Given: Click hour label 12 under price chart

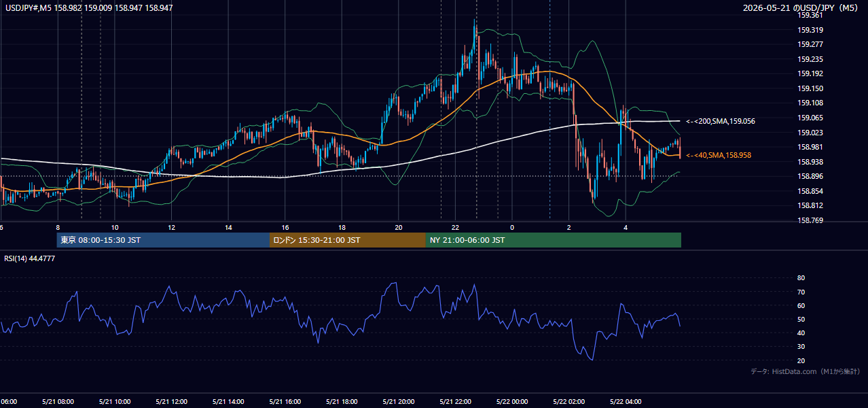Looking at the screenshot, I should click(171, 227).
